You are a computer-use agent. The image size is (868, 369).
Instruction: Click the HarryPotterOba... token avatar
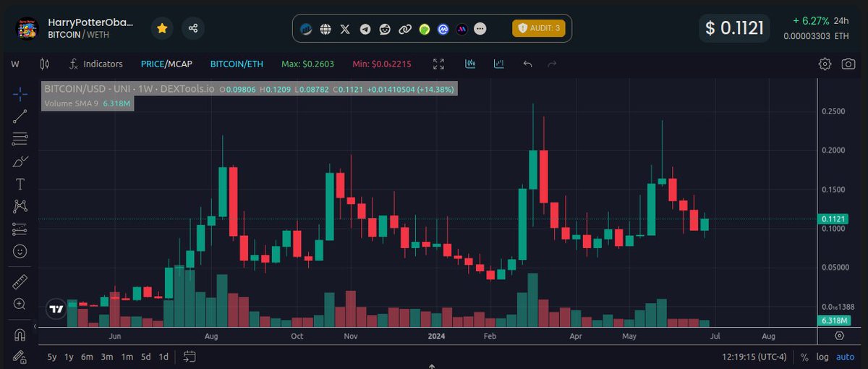point(27,28)
